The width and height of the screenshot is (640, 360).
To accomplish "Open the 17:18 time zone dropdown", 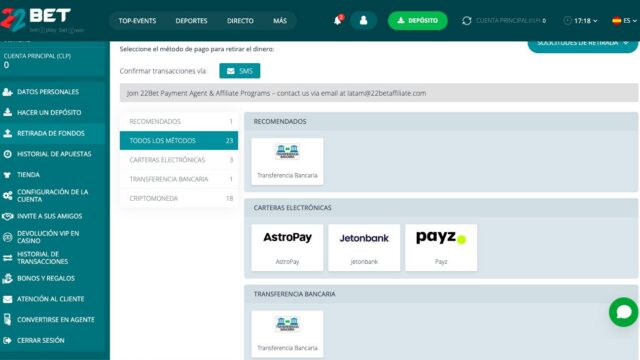I will click(580, 20).
